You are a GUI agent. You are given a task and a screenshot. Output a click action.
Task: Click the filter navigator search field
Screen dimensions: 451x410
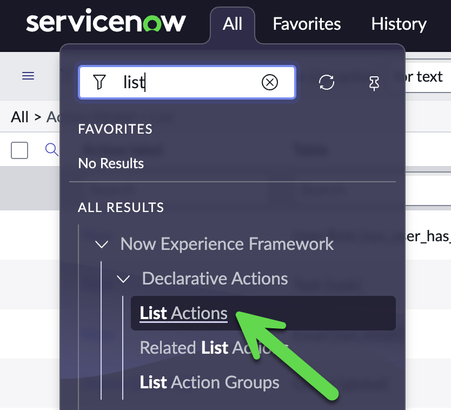pyautogui.click(x=187, y=82)
